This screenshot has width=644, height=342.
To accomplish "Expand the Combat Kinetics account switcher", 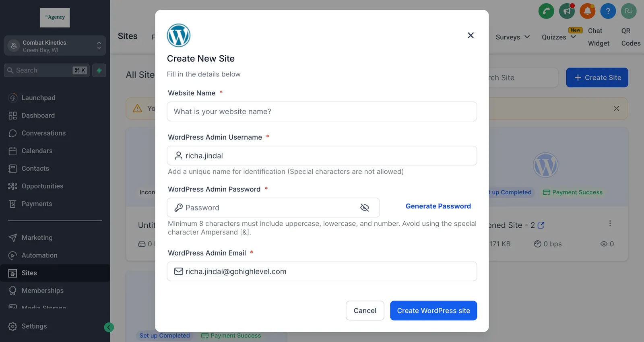I will (x=55, y=46).
